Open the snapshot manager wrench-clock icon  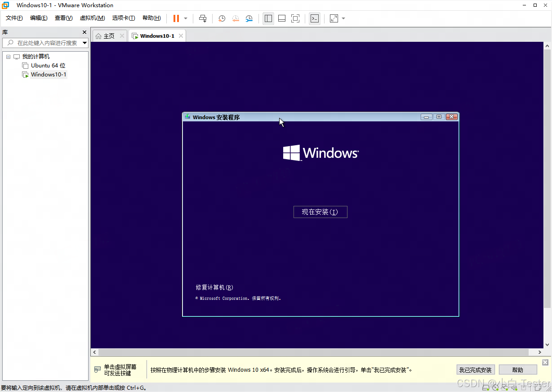[x=249, y=18]
